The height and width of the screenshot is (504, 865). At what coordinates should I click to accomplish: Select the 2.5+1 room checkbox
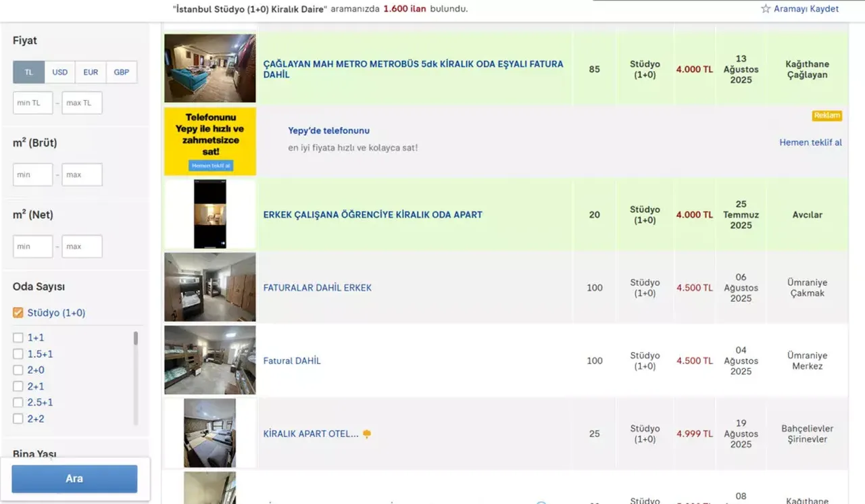click(18, 403)
